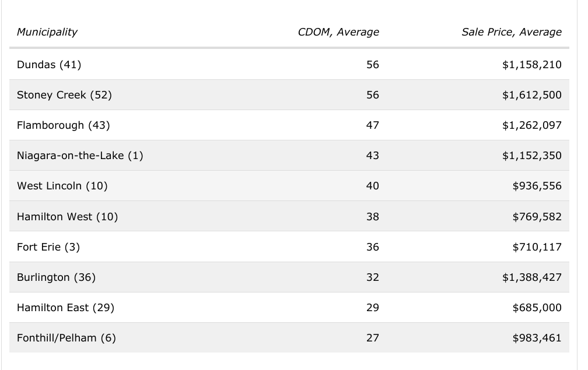This screenshot has width=588, height=370.
Task: Open the Fonthill/Pelham (6) row
Action: pos(66,338)
